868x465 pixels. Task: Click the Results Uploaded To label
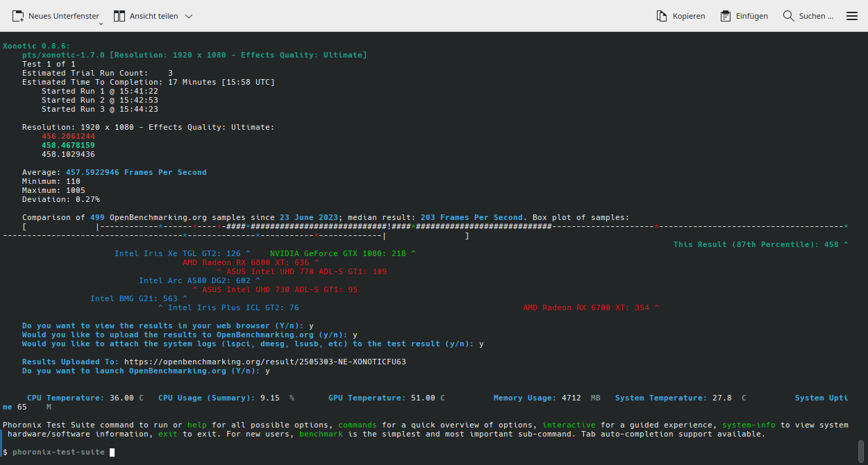71,362
